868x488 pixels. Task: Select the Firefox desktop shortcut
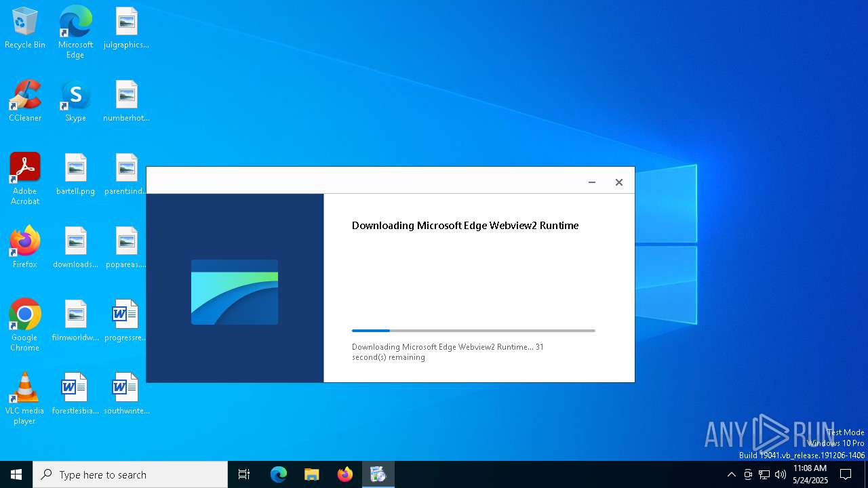point(25,247)
